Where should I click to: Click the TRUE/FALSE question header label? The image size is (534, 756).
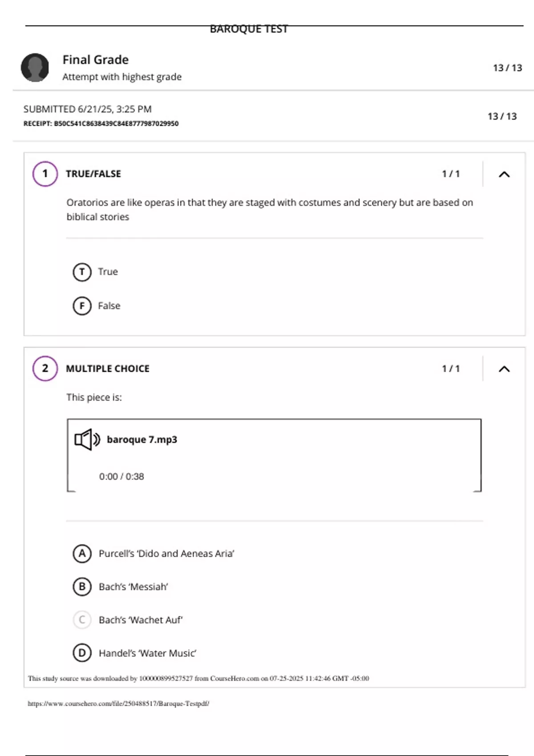(93, 174)
